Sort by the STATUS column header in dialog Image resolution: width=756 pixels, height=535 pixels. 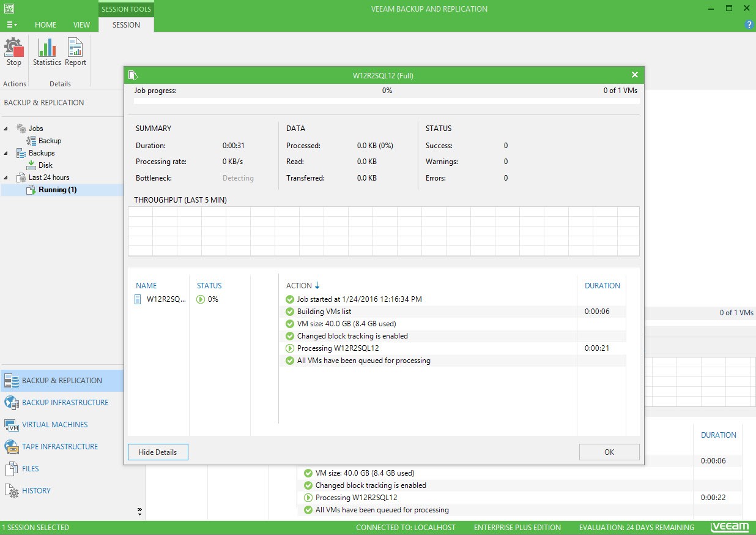[209, 286]
